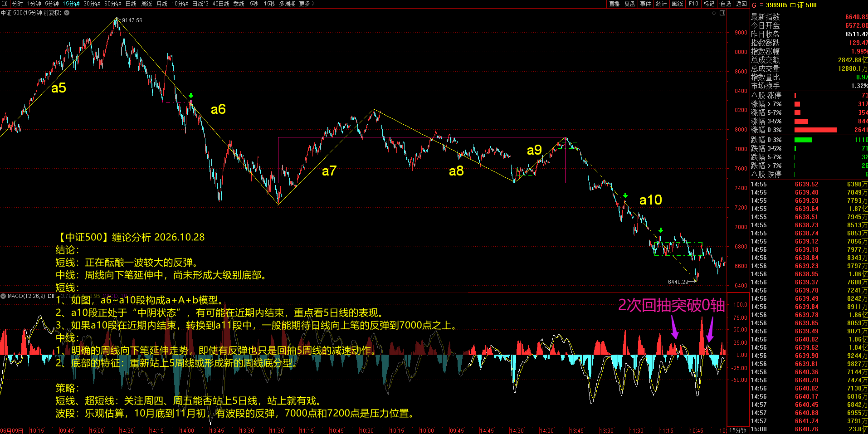Switch to the 季线 quarterly chart

[x=239, y=4]
